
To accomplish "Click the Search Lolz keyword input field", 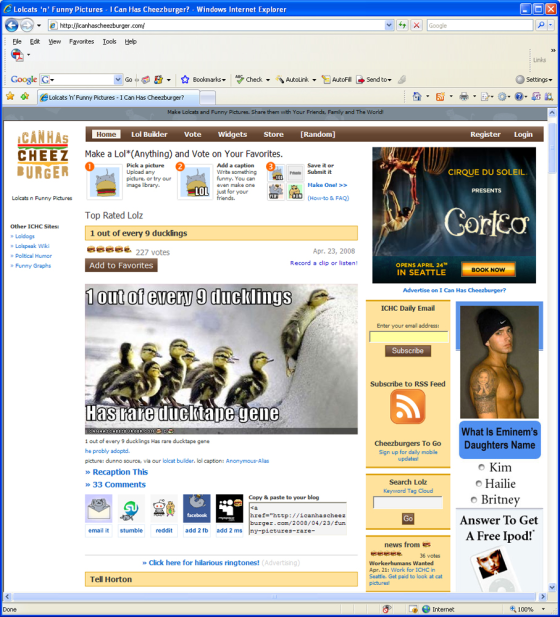I will coord(408,502).
